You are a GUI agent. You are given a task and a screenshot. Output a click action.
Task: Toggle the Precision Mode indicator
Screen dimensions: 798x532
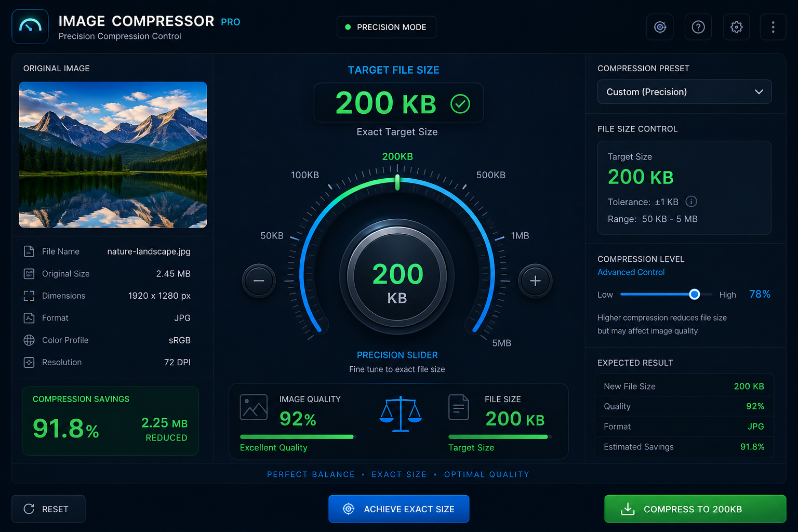387,27
